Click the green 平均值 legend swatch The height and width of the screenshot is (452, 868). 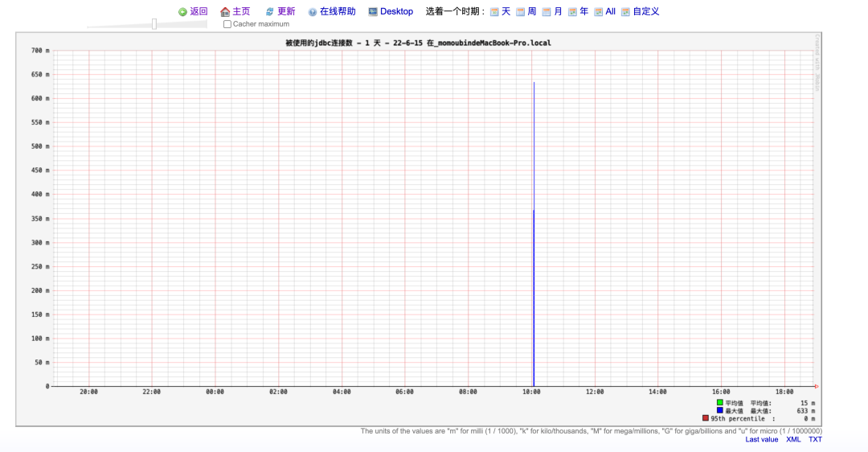[719, 403]
